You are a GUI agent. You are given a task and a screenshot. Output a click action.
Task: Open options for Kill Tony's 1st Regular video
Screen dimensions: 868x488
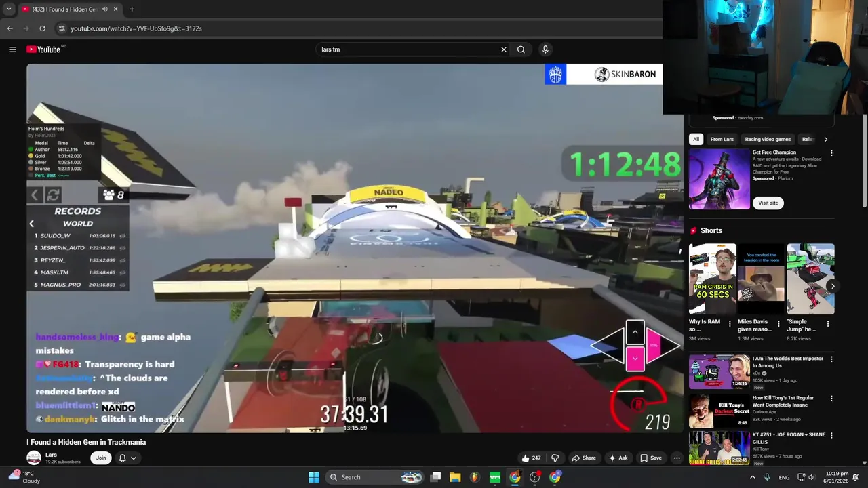click(x=831, y=399)
